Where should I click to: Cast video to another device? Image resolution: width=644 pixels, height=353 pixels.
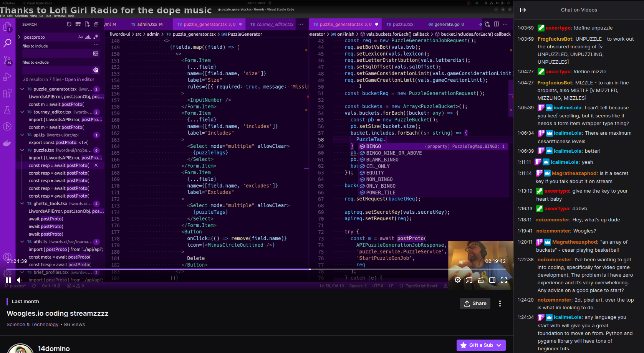469,280
